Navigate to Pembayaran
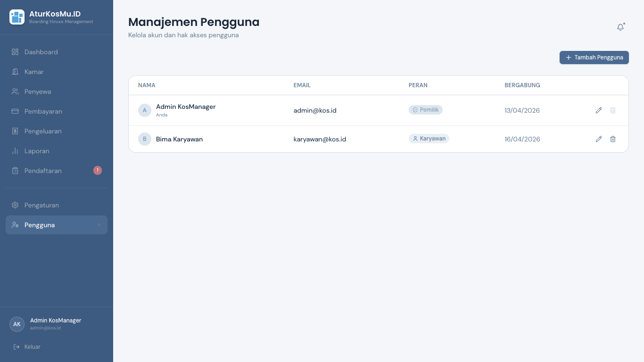Screen dimensions: 644x362 (57, 111)
